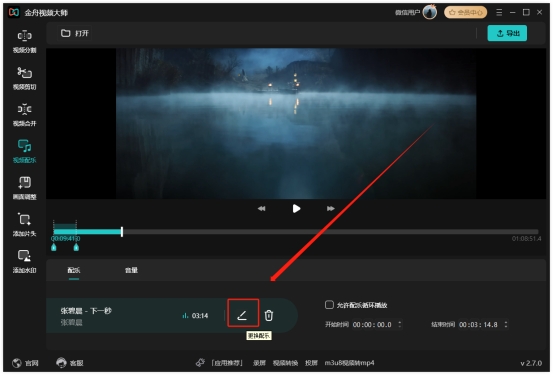
Task: Click the v 2.7.0 version label
Action: coord(531,363)
